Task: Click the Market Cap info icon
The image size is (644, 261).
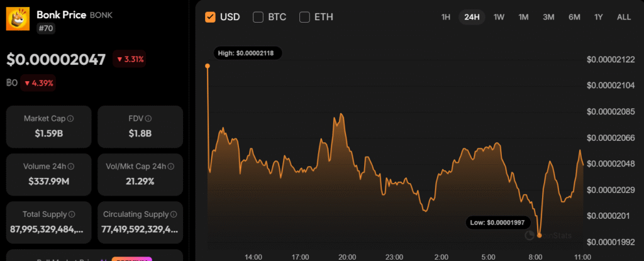Action: [x=70, y=118]
